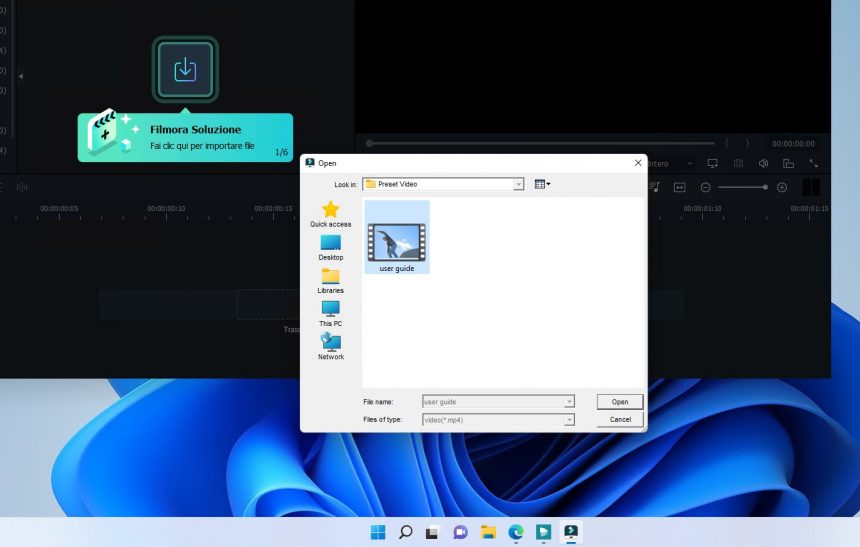Select the user guide video thumbnail
Image resolution: width=860 pixels, height=547 pixels.
coord(397,237)
